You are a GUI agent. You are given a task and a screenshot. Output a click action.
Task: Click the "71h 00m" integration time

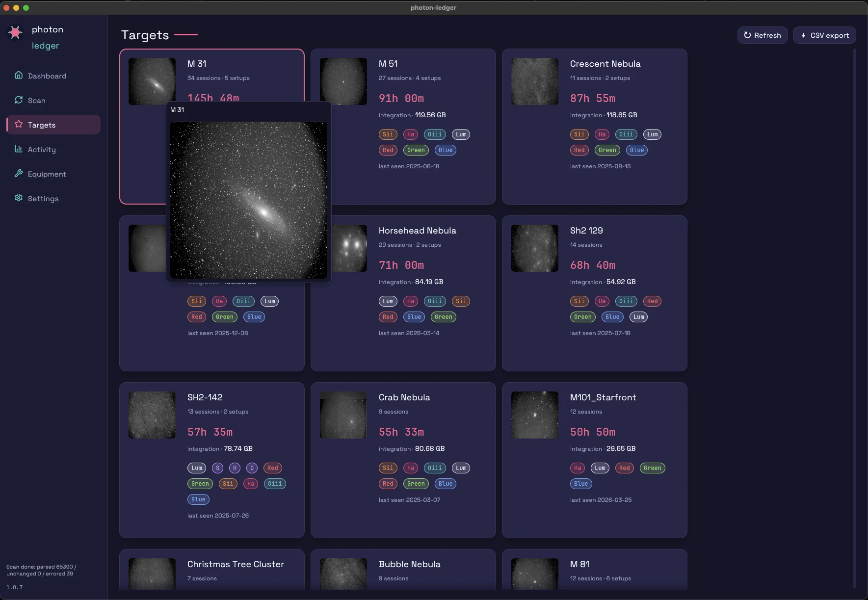(401, 265)
